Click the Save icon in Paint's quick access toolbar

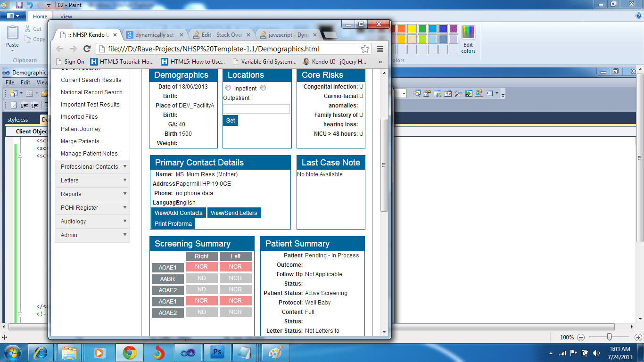coord(19,5)
